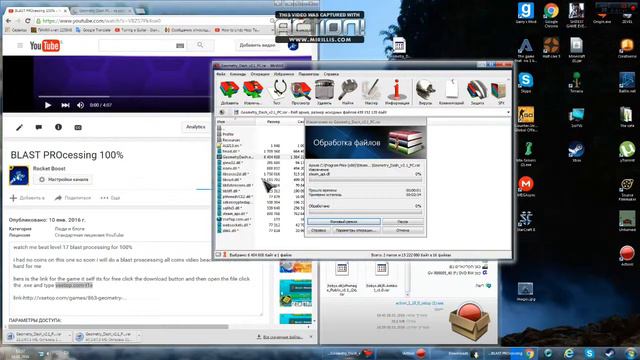Go up one folder level in WinRAR

click(x=222, y=112)
